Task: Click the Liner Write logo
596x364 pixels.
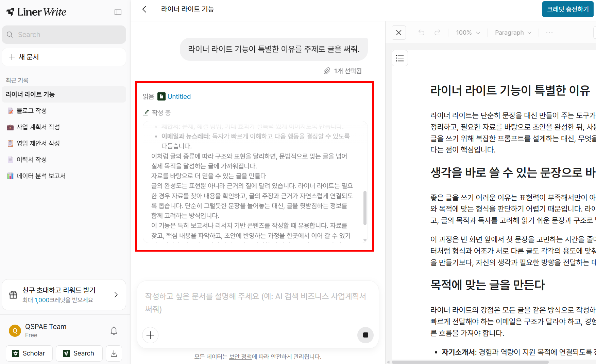Action: [36, 12]
